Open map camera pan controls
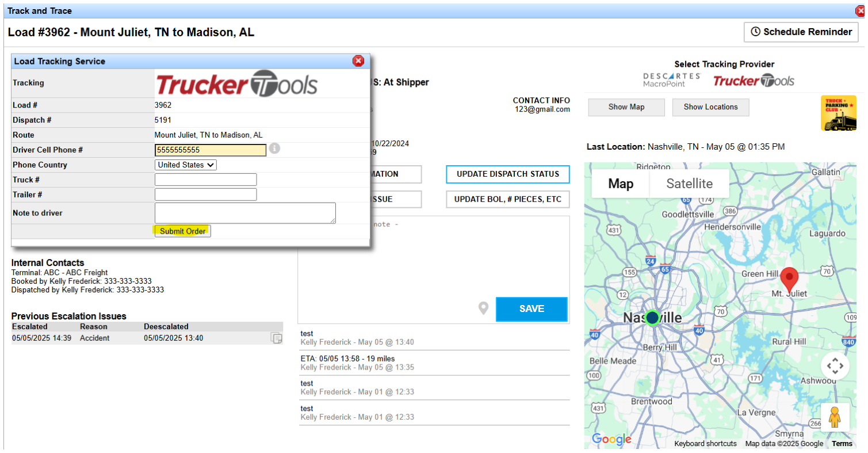Viewport: 868px width, 453px height. click(x=835, y=366)
